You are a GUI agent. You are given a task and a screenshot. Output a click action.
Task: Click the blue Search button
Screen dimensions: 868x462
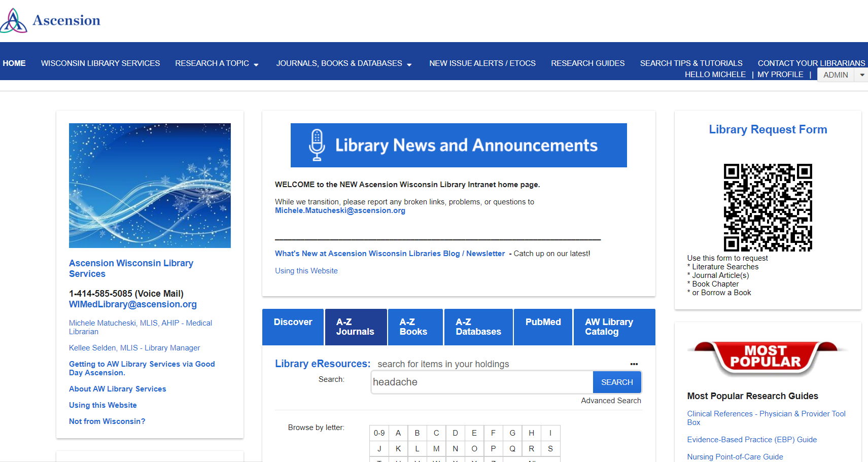(x=617, y=382)
